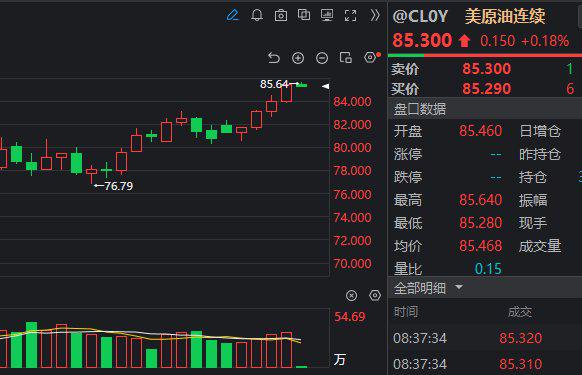This screenshot has width=582, height=375.
Task: Click the 日增仓 label
Action: (540, 131)
